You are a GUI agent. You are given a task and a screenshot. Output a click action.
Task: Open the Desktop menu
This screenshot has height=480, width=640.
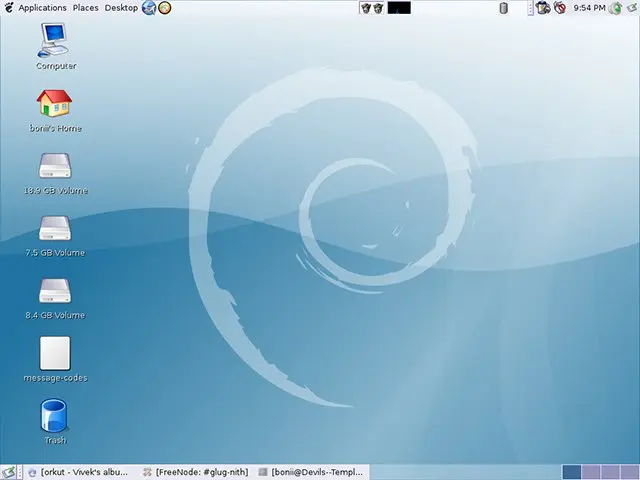pos(121,8)
